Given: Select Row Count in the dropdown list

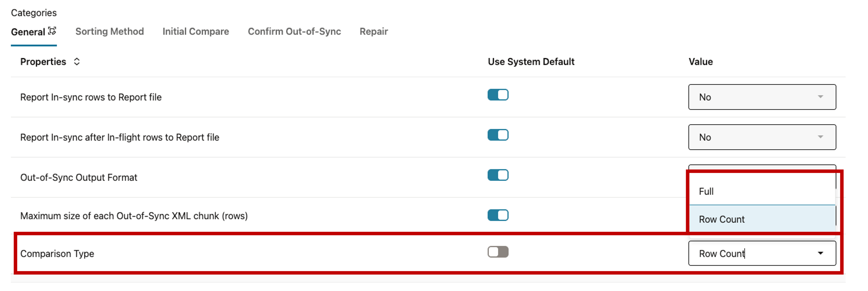Looking at the screenshot, I should (721, 219).
